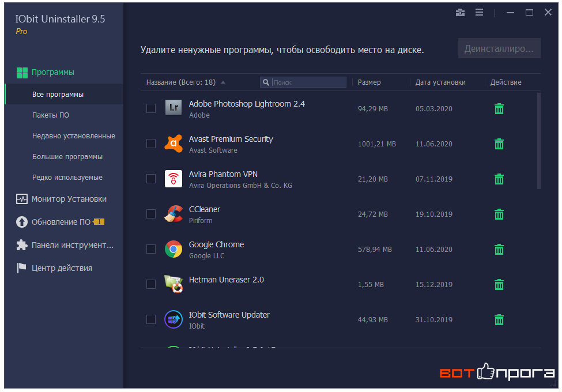562x392 pixels.
Task: Check the Avast Premium Security checkbox
Action: coord(151,144)
